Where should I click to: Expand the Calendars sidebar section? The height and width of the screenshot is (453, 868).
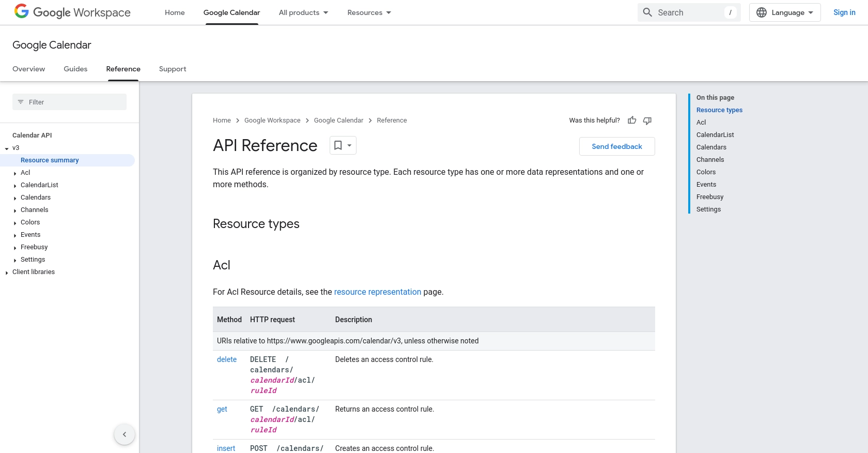tap(15, 198)
